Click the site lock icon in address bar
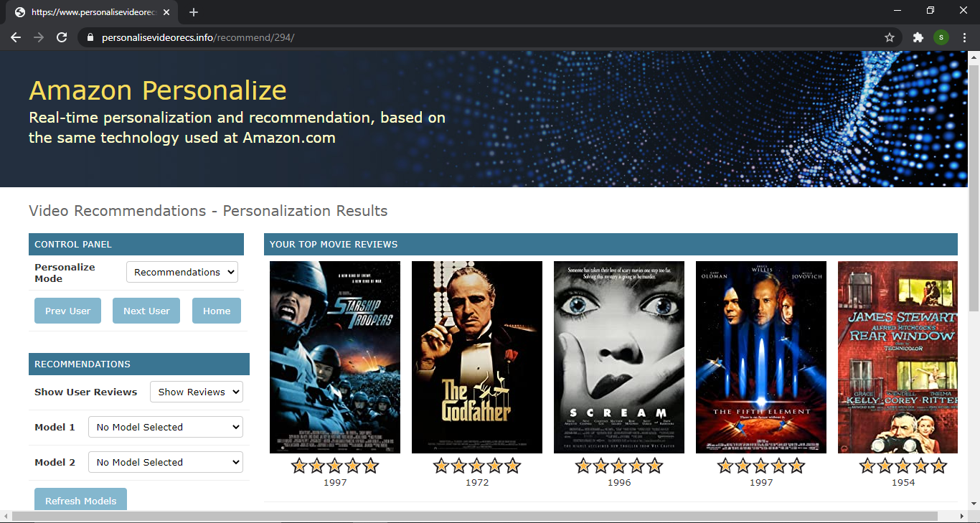 click(90, 37)
